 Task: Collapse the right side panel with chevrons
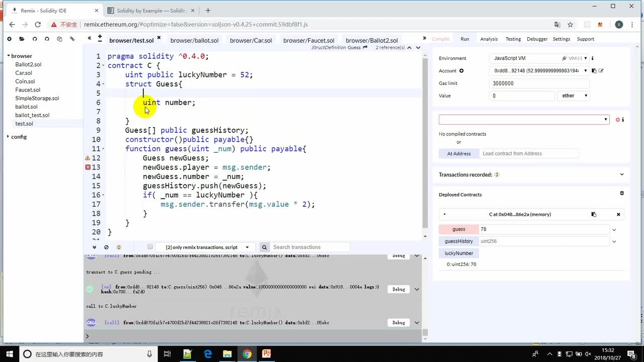coord(424,38)
